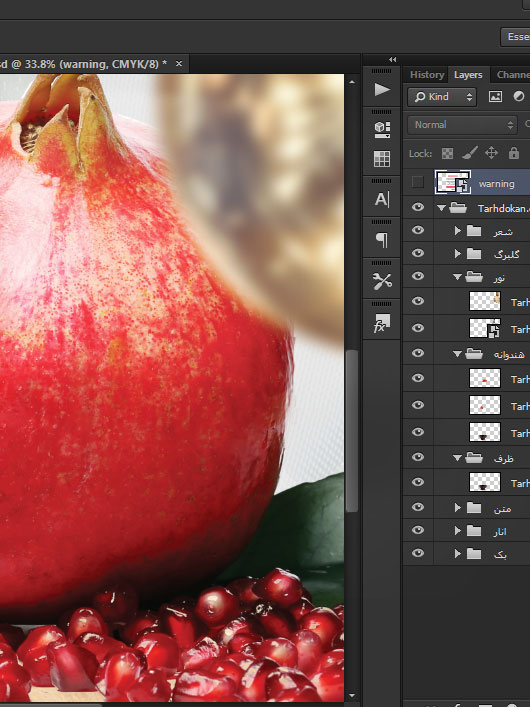
Task: Collapse panels with double-arrow icon
Action: 392,60
